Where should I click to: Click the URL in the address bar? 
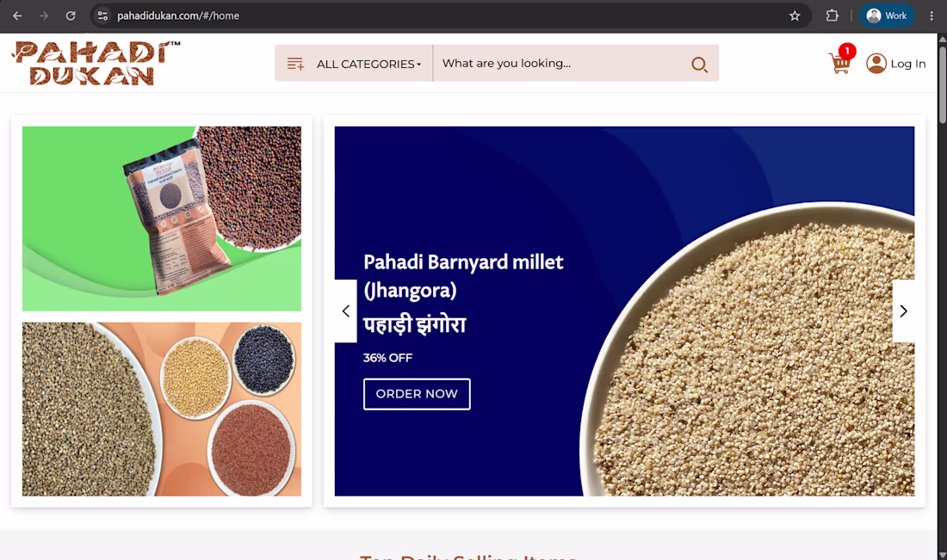[x=178, y=15]
